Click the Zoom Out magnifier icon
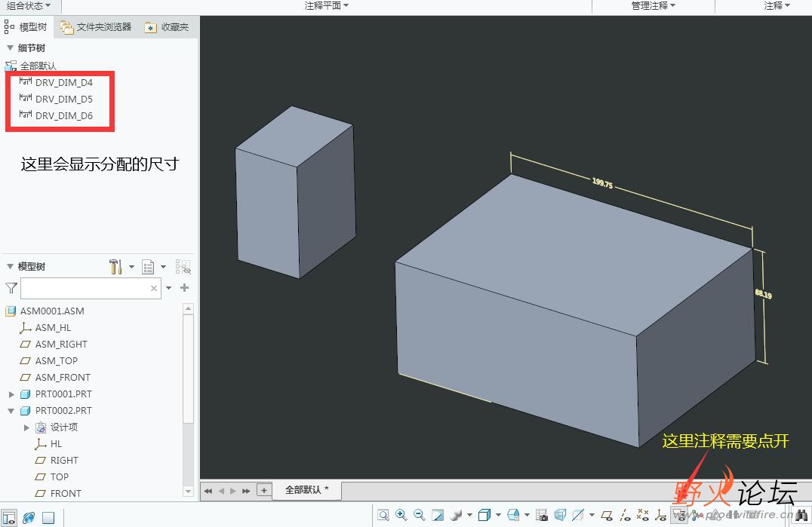 click(419, 515)
